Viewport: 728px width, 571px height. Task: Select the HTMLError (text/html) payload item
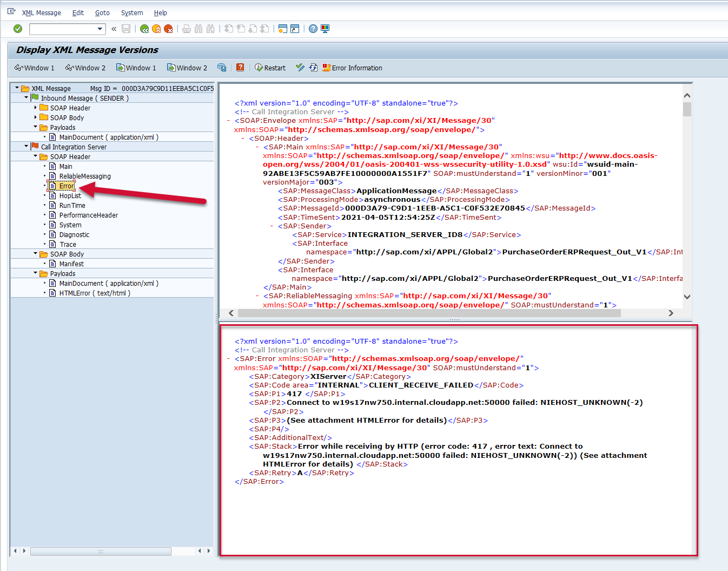(x=95, y=293)
